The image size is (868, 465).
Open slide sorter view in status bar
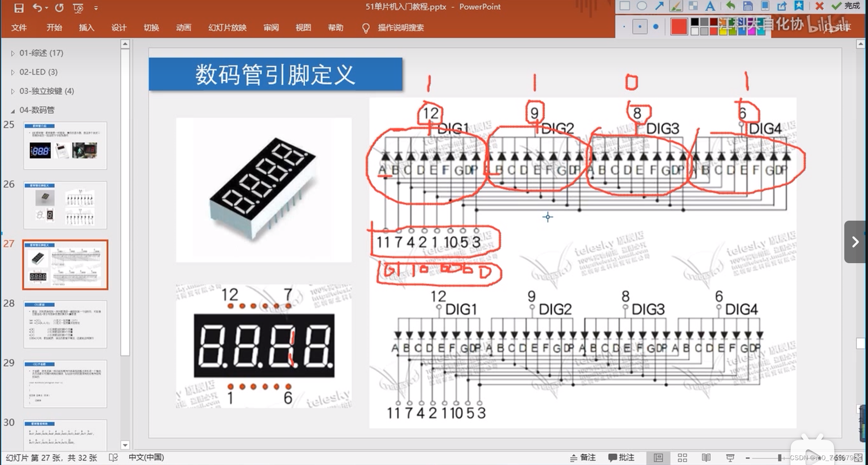(x=682, y=458)
